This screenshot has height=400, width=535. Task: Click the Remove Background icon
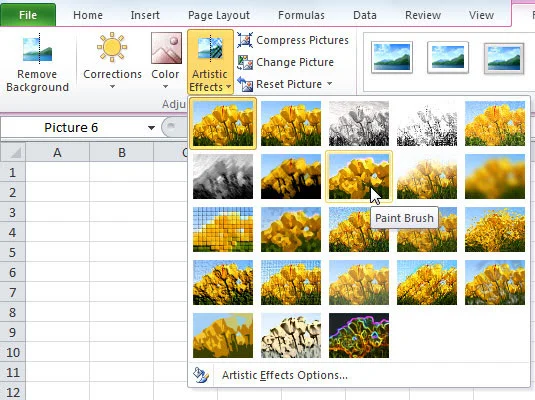click(x=38, y=48)
